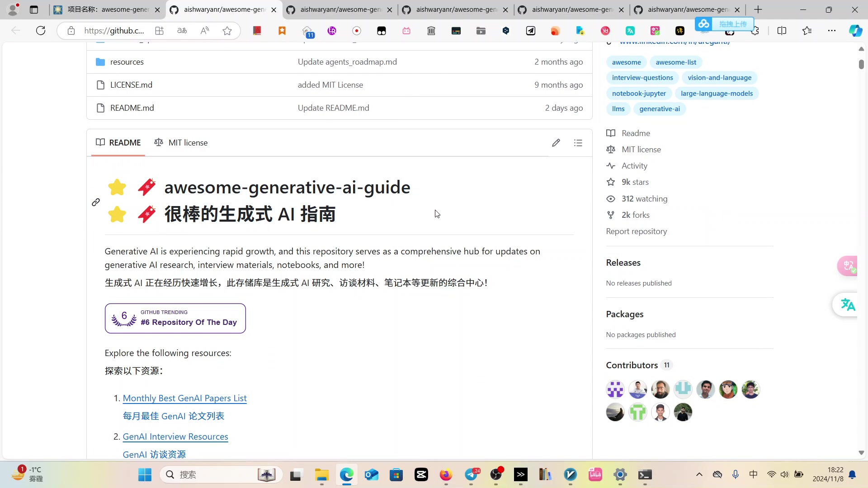Open Monthly Best GenAI Papers List link
Image resolution: width=868 pixels, height=488 pixels.
tap(184, 398)
